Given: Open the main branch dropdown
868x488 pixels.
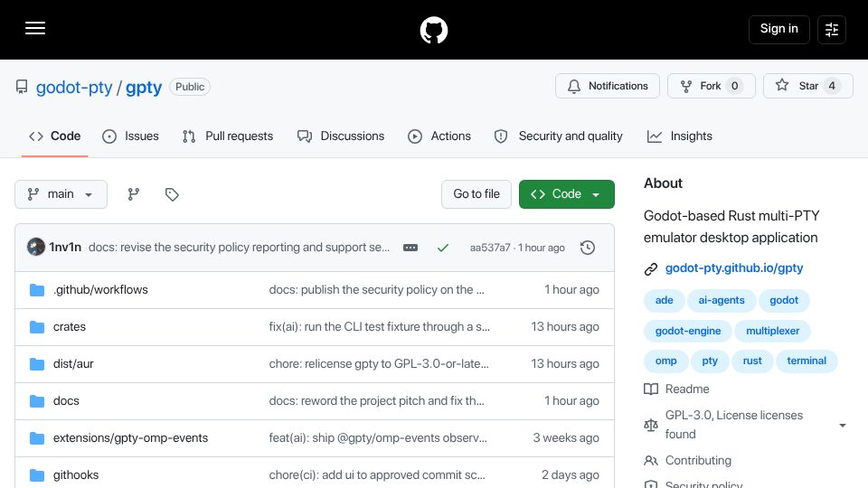Looking at the screenshot, I should pos(61,194).
